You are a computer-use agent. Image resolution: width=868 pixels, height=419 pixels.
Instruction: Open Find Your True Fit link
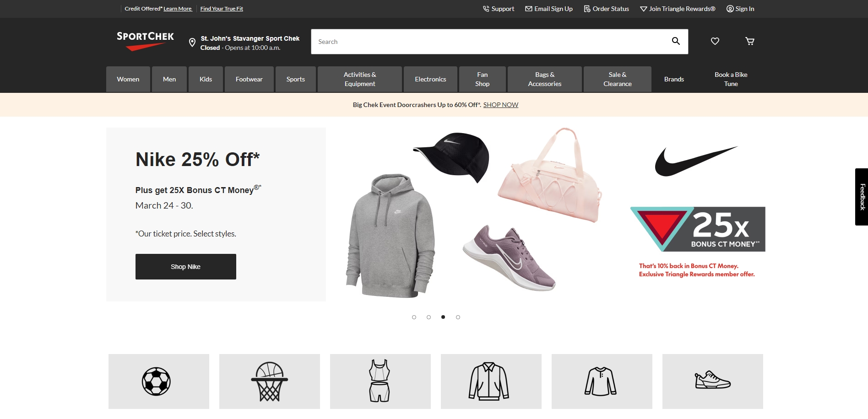click(222, 9)
